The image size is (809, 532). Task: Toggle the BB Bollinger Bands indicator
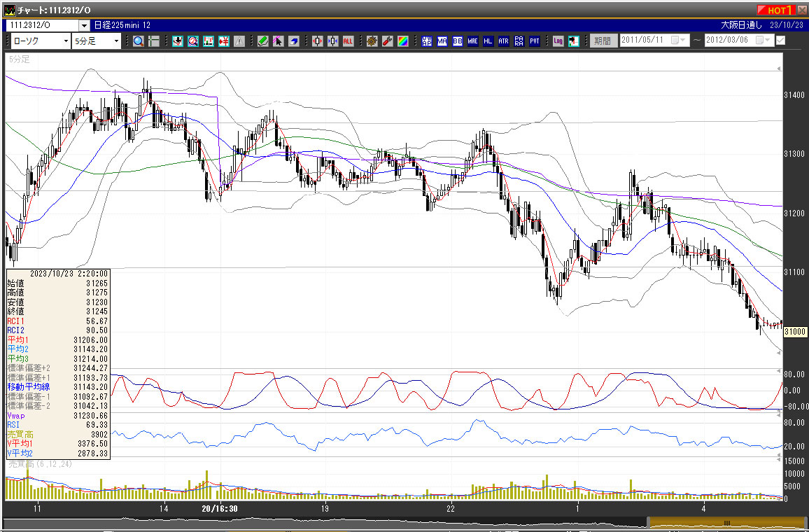pyautogui.click(x=457, y=41)
